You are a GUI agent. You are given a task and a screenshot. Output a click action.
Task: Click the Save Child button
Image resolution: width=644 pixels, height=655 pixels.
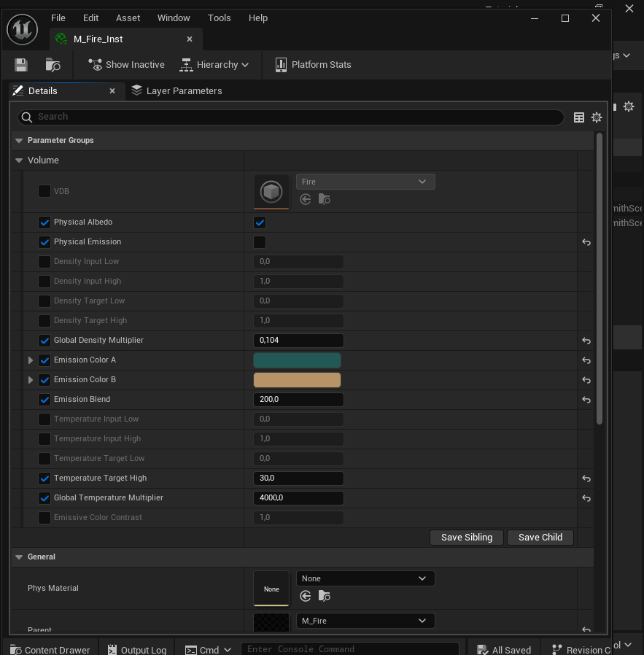[x=540, y=537]
